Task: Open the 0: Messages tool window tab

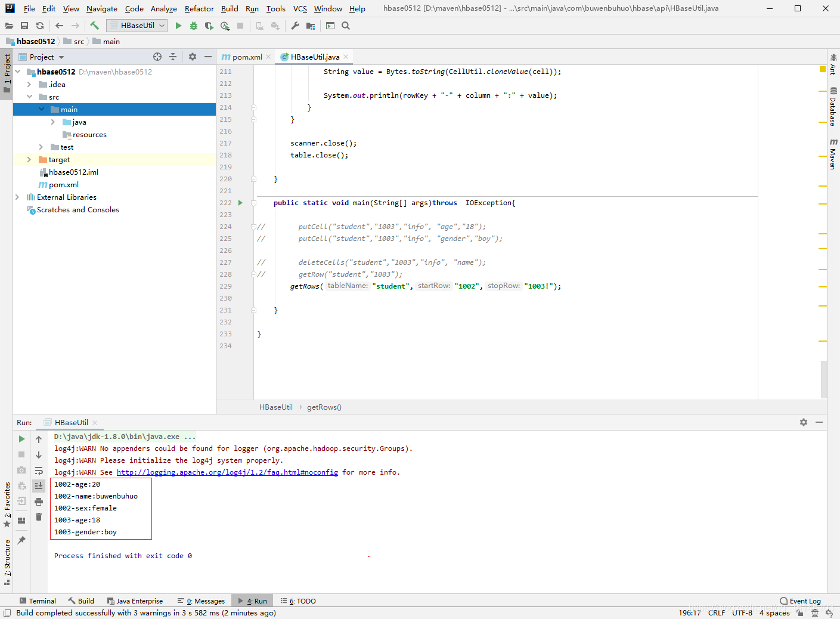Action: point(201,601)
